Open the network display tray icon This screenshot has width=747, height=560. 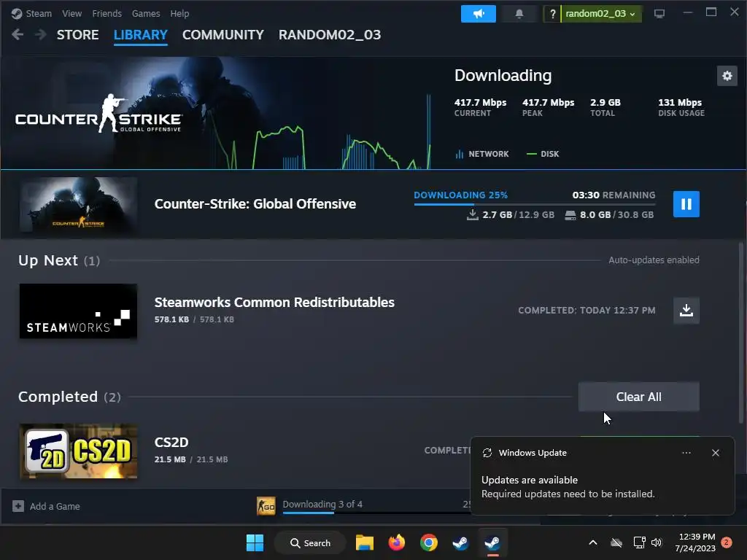click(639, 542)
